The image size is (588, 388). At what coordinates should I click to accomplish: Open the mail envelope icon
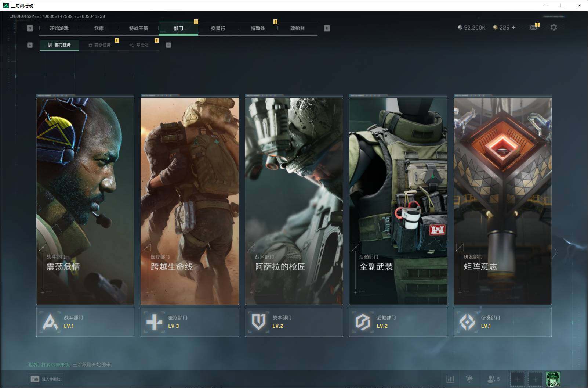[533, 28]
